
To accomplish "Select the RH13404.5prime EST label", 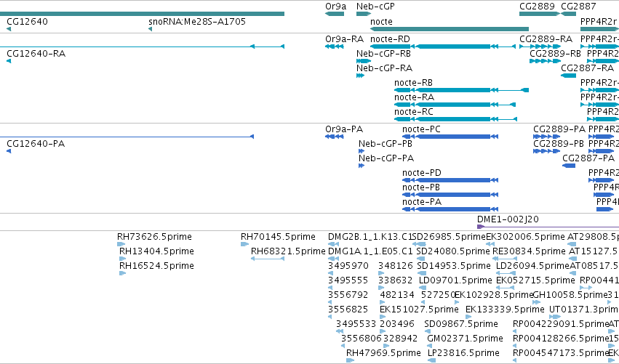I will (156, 251).
